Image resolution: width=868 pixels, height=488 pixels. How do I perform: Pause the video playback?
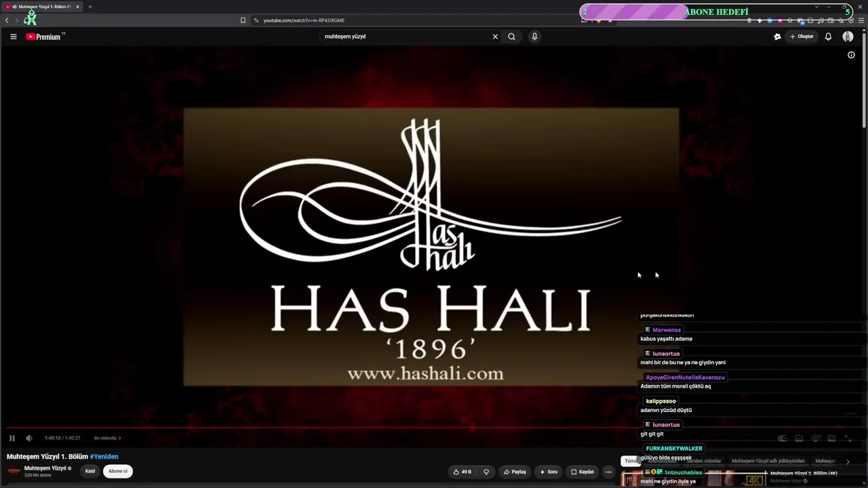12,438
